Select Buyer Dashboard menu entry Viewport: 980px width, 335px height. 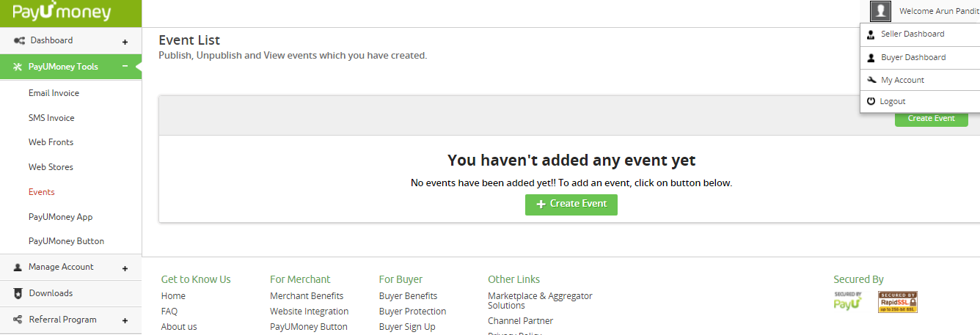click(920, 57)
